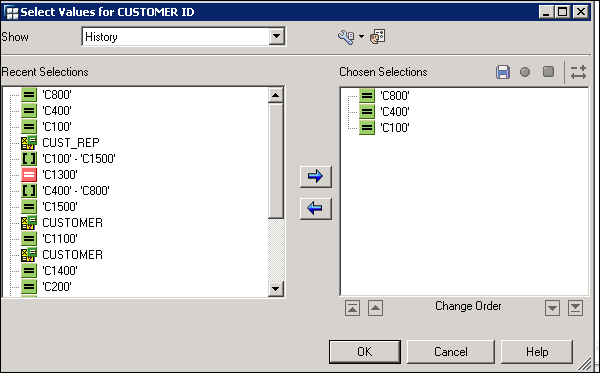Screen dimensions: 600x373
Task: Click the Cancel button
Action: point(451,352)
